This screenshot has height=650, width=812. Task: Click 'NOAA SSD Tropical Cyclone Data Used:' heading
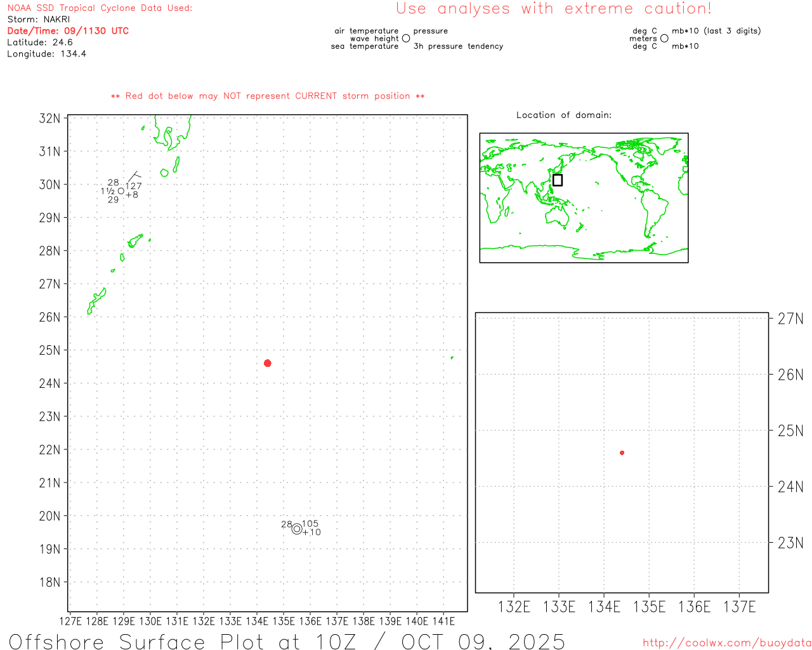point(100,8)
